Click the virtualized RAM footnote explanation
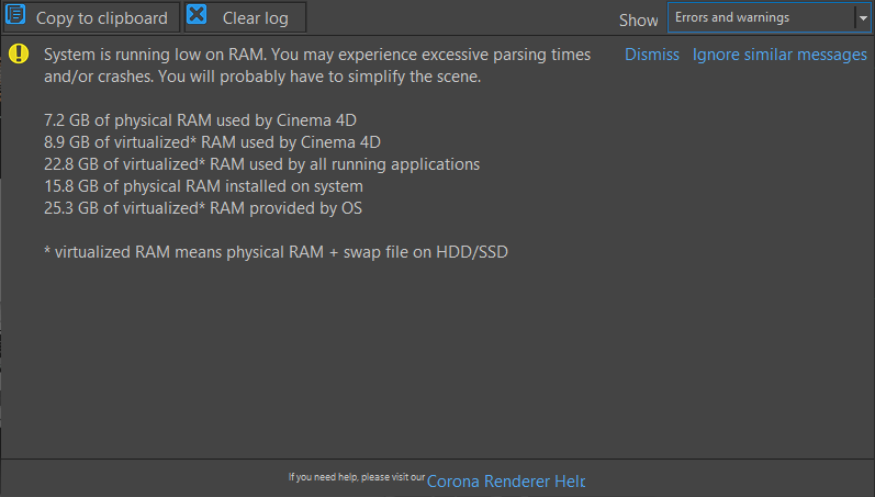 point(276,252)
